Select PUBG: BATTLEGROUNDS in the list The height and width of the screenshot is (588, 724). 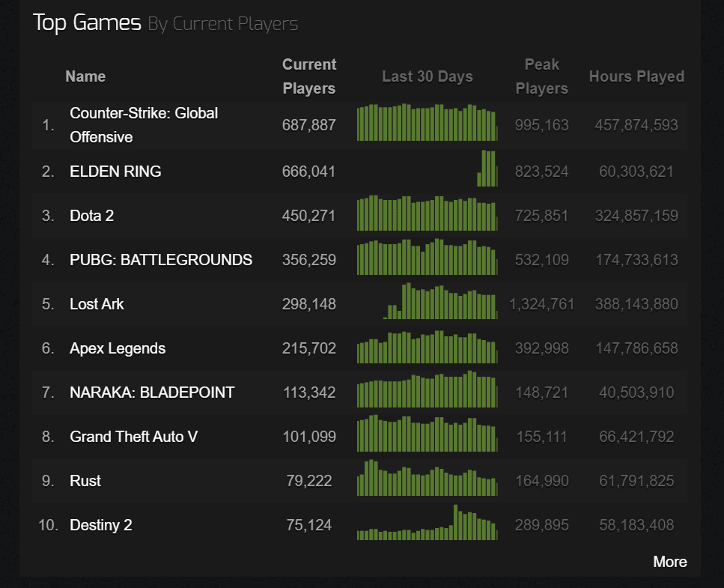click(x=160, y=260)
